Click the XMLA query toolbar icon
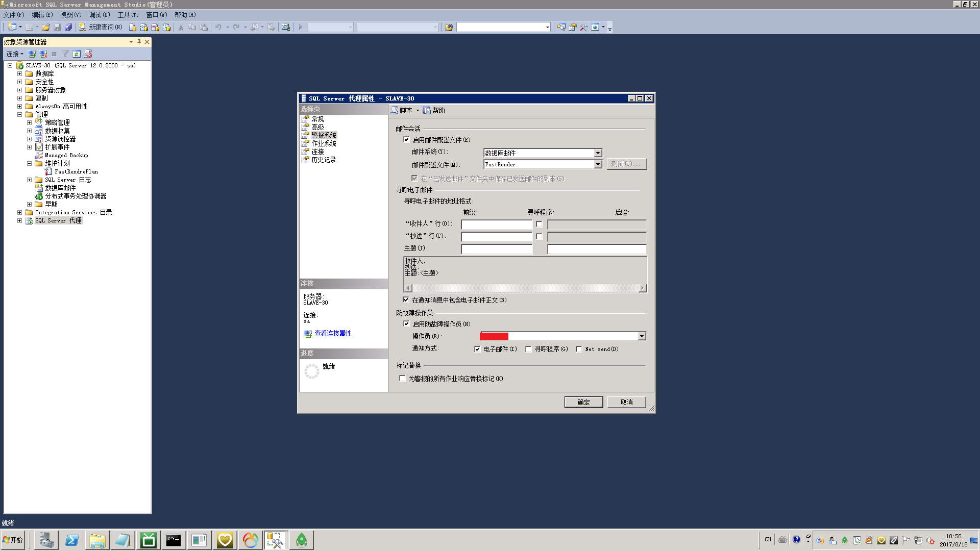 tap(166, 27)
